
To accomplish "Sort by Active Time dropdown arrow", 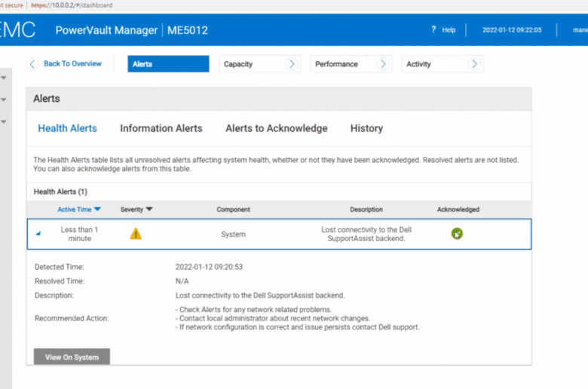I will (x=97, y=209).
